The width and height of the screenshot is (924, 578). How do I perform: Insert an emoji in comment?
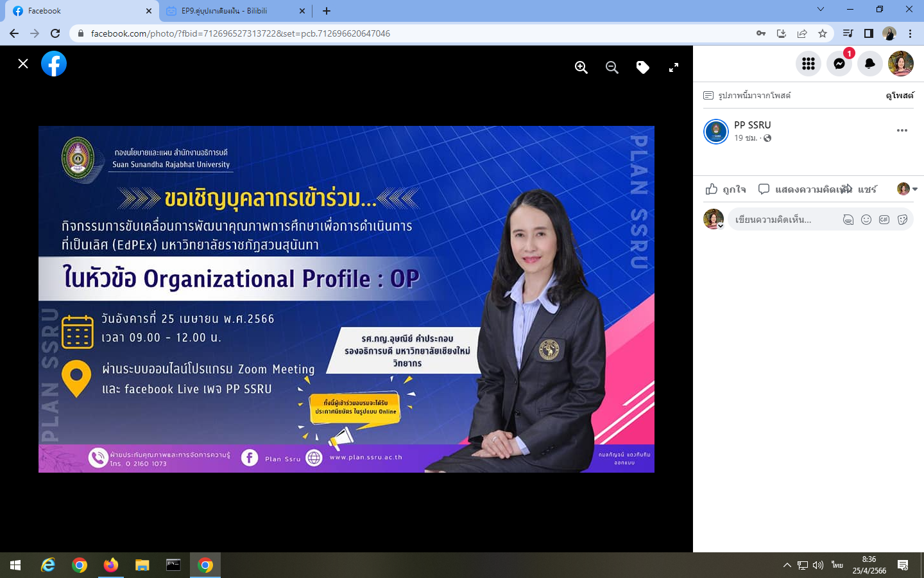[x=866, y=220]
